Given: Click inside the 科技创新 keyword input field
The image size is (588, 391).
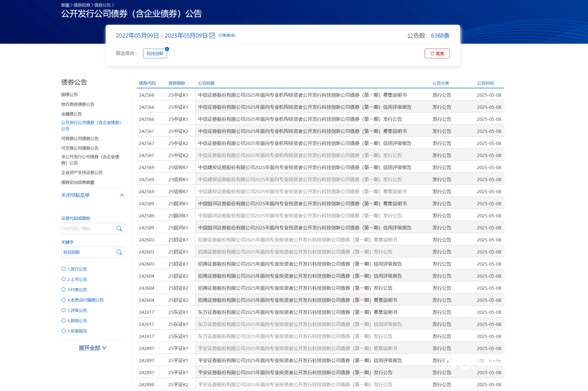Looking at the screenshot, I should click(87, 252).
